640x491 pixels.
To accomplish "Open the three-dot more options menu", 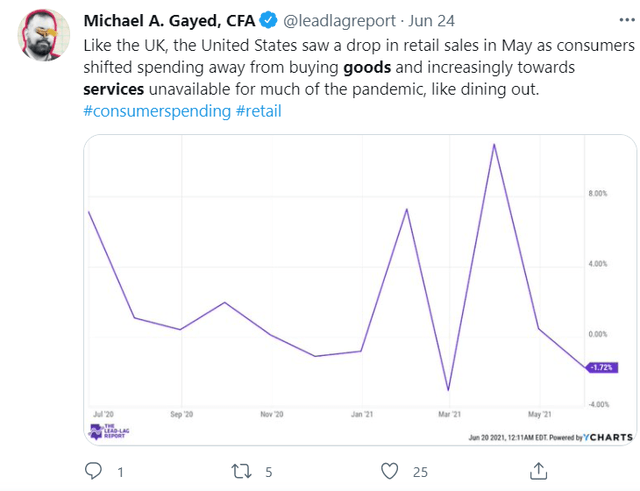I will 627,20.
